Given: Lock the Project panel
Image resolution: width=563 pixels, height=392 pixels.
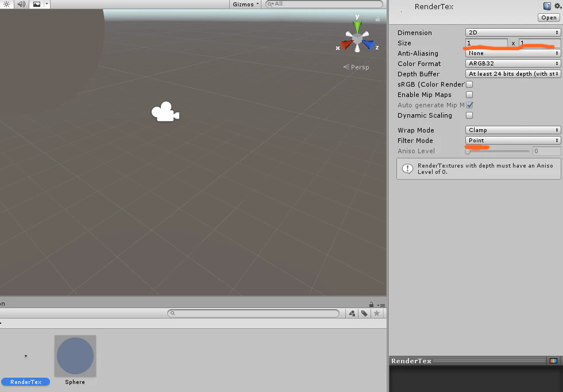Looking at the screenshot, I should click(371, 305).
